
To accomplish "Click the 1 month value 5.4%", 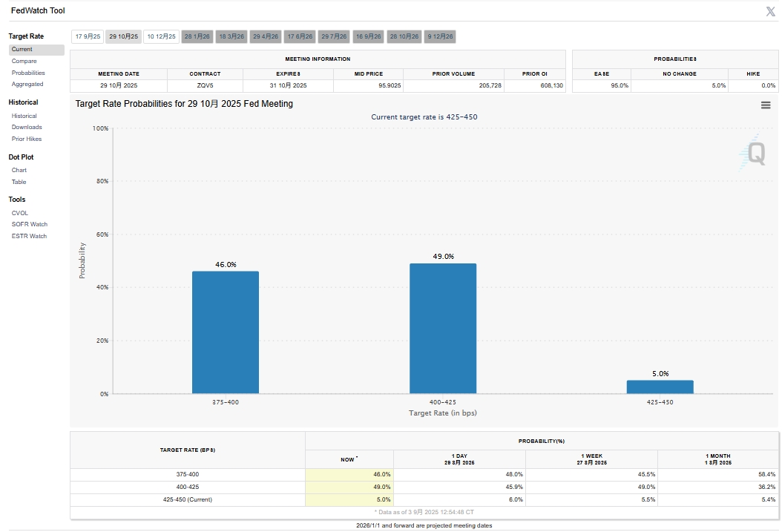I will [769, 499].
